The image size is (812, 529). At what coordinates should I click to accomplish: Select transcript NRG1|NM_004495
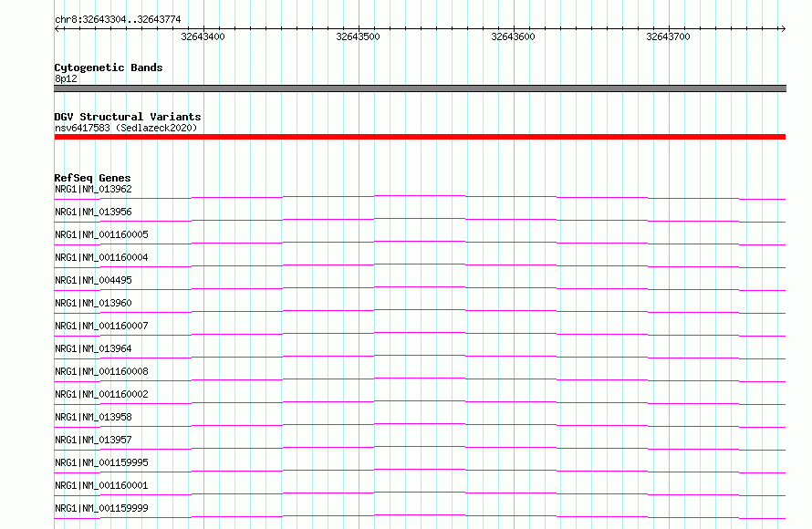coord(93,280)
